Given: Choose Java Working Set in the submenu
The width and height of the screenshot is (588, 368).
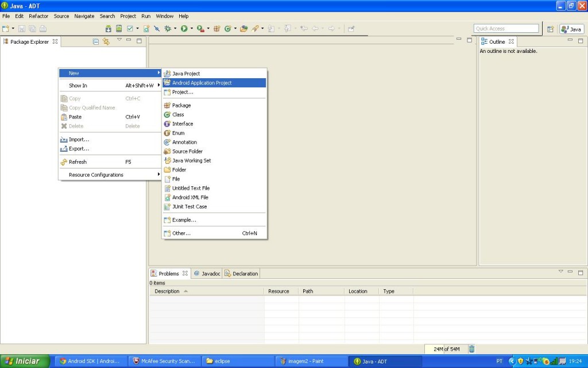Looking at the screenshot, I should point(214,161).
